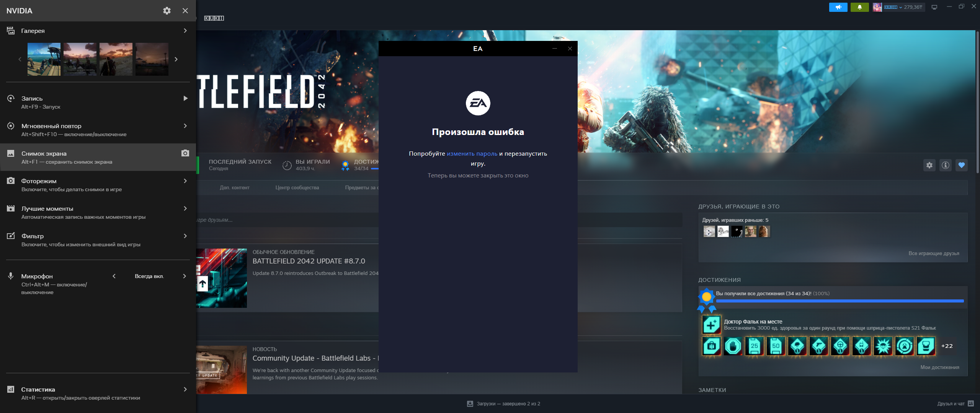Click the Запись record icon
This screenshot has height=413, width=980.
[11, 98]
